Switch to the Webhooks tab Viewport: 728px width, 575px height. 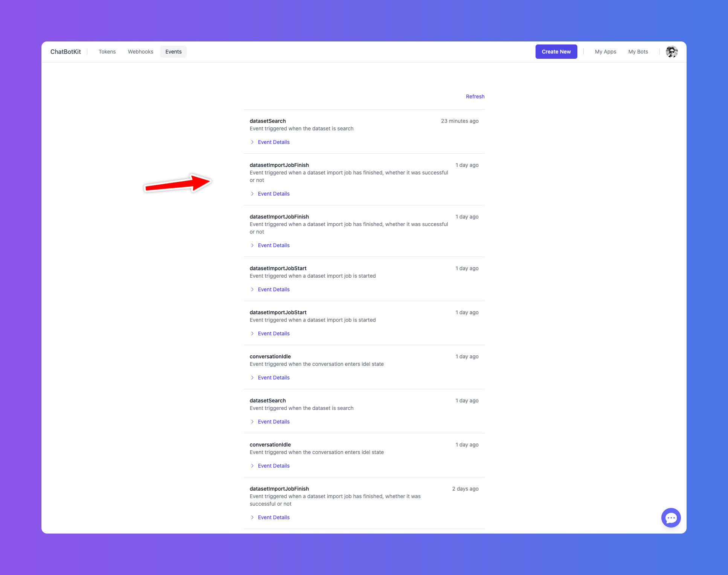[140, 52]
